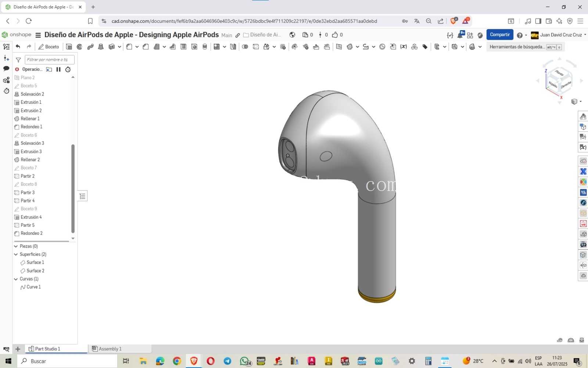Screen dimensions: 588x368
Task: Open the App Store grid icon
Action: click(470, 35)
